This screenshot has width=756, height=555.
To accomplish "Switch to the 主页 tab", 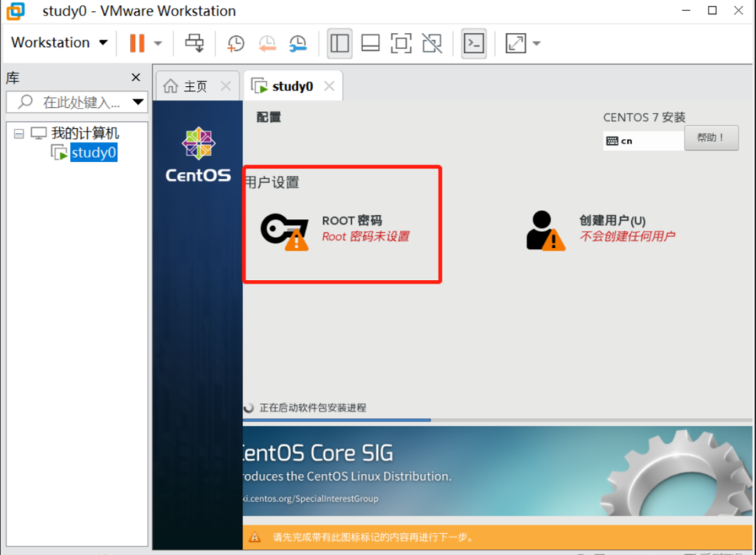I will click(195, 86).
